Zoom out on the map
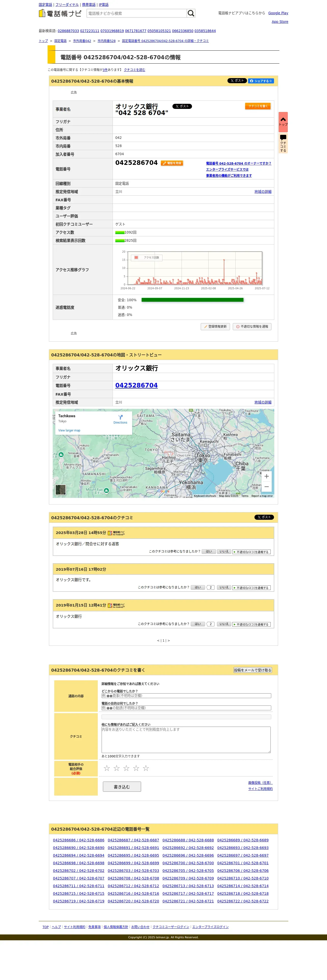This screenshot has height=980, width=327. pyautogui.click(x=266, y=487)
